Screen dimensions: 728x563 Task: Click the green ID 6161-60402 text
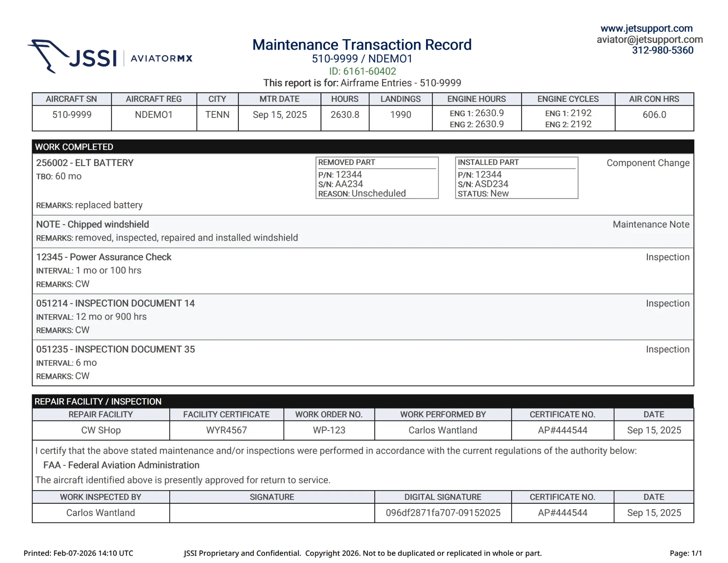362,71
